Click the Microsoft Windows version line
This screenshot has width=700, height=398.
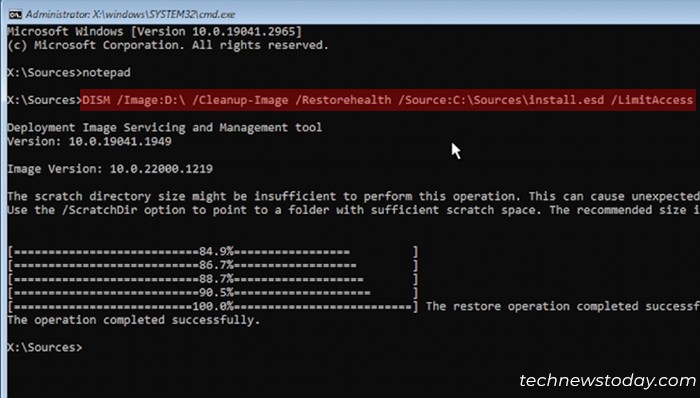click(x=154, y=32)
